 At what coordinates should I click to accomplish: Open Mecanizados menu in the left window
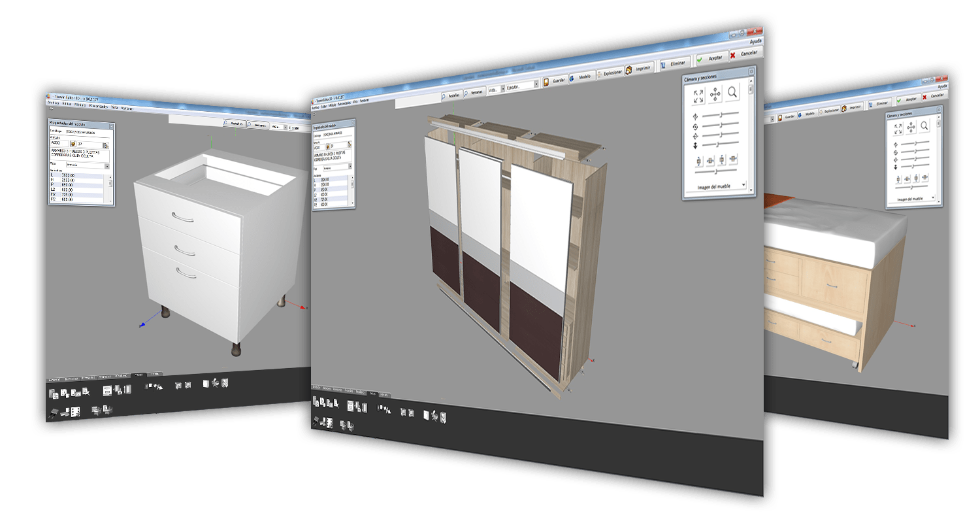click(x=99, y=106)
